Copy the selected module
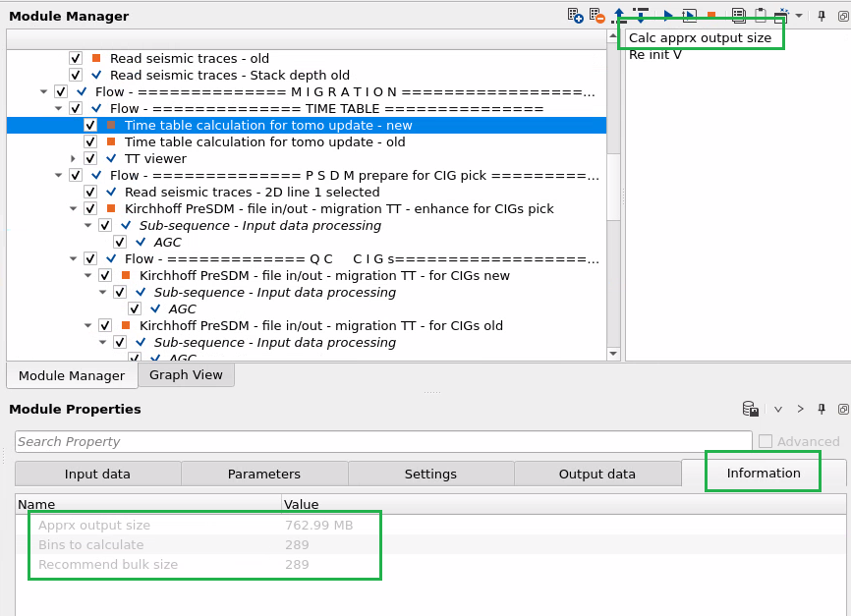The image size is (851, 616). click(x=738, y=16)
